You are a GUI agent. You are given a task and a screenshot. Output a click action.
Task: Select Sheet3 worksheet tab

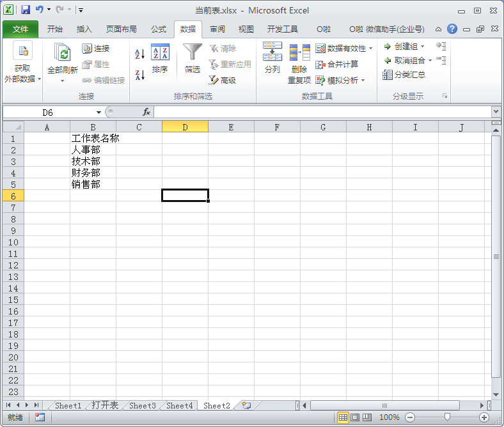143,405
